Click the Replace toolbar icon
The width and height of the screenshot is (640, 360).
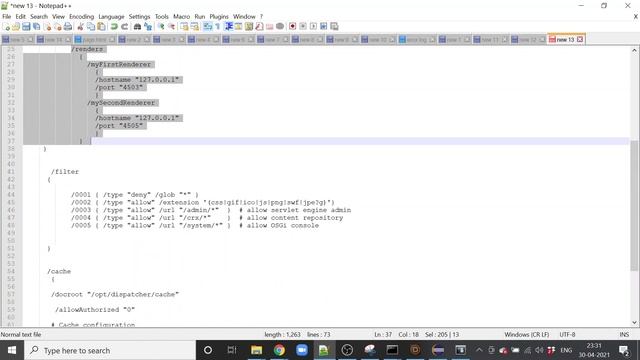tap(148, 27)
